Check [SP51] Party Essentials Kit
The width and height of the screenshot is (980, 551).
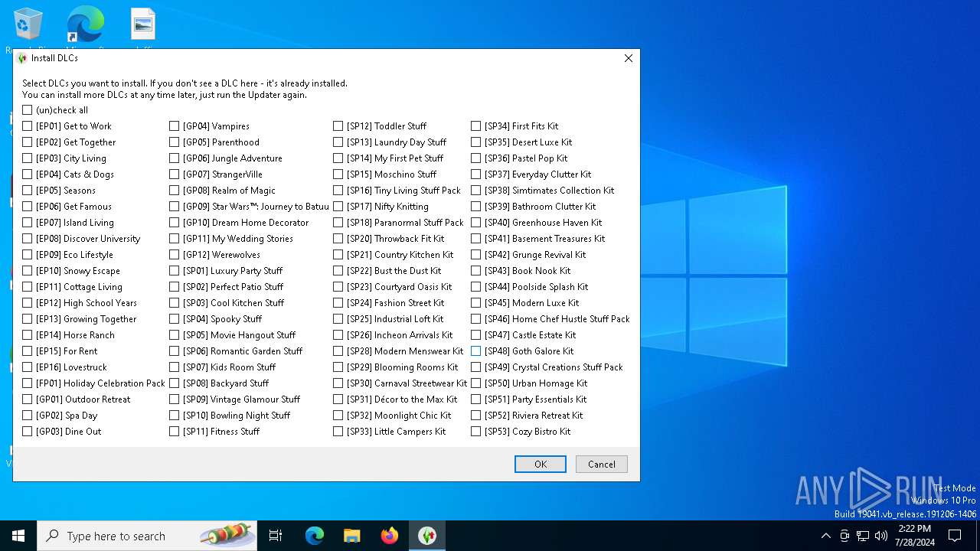click(476, 399)
